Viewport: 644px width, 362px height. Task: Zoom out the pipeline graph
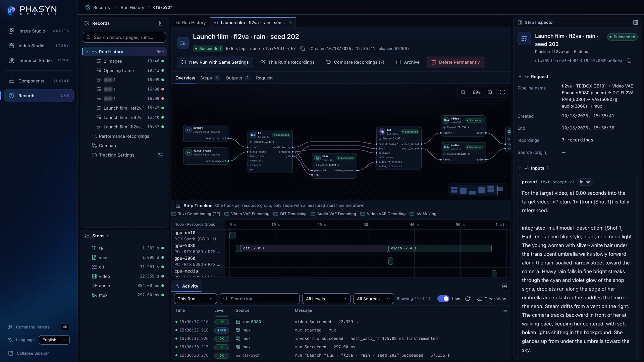point(463,93)
